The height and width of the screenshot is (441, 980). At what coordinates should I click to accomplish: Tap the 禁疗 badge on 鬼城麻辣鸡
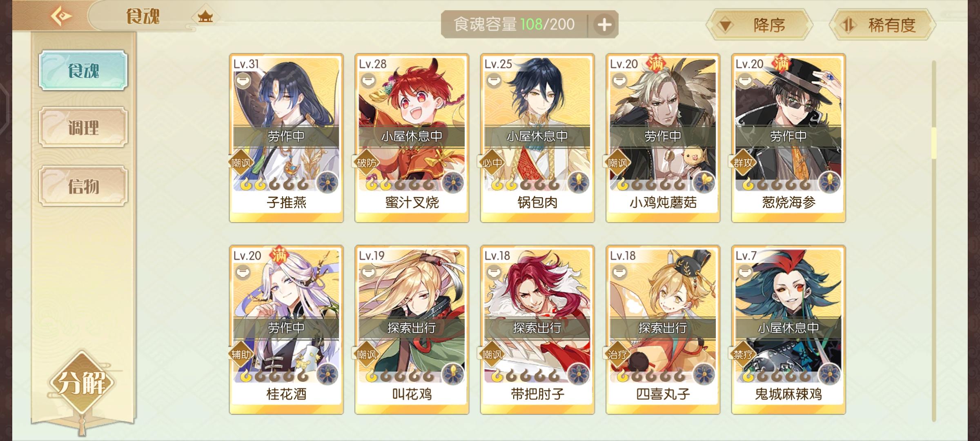[743, 355]
